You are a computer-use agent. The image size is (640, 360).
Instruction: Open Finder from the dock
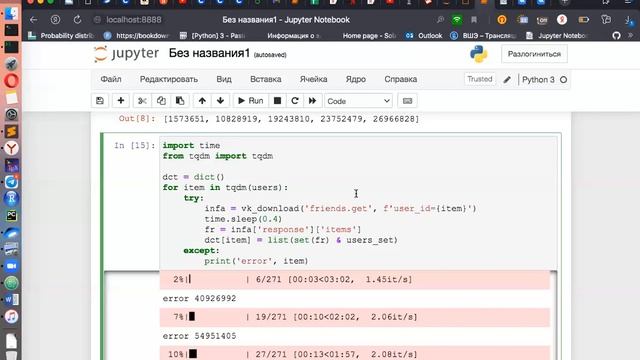11,13
